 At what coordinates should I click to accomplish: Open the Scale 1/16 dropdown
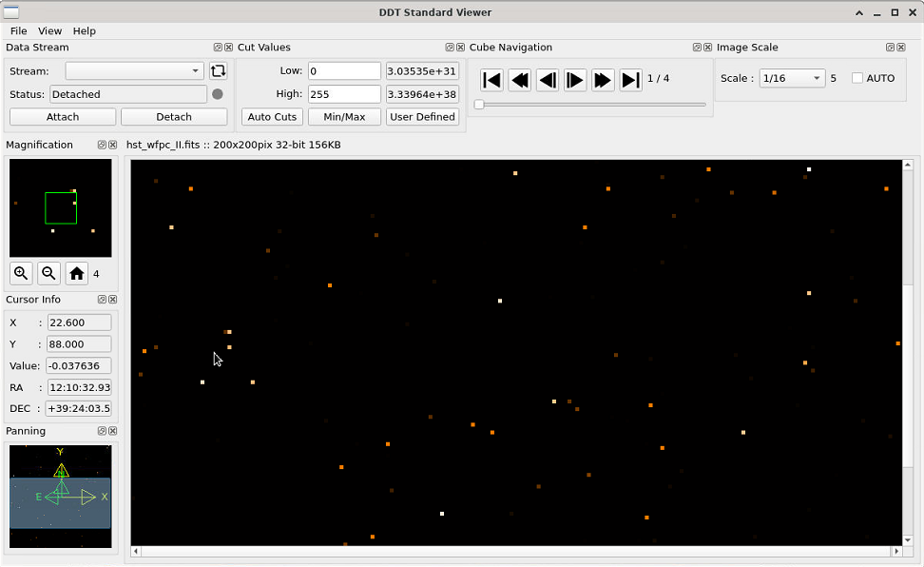tap(791, 78)
